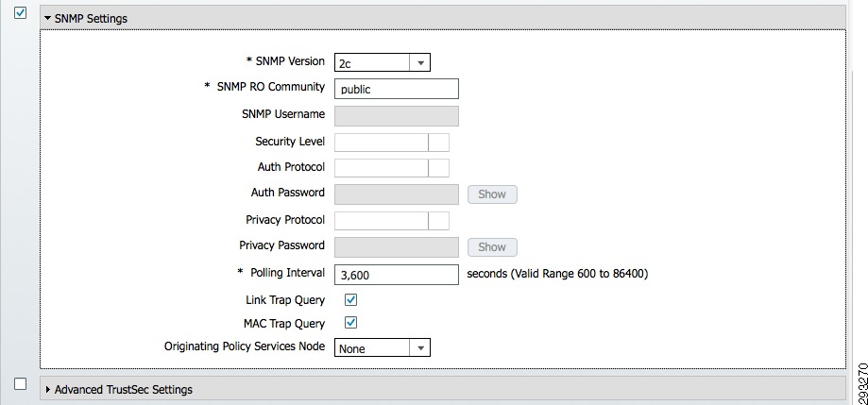Viewport: 868px width, 405px height.
Task: Click the Privacy Password input field
Action: (397, 247)
